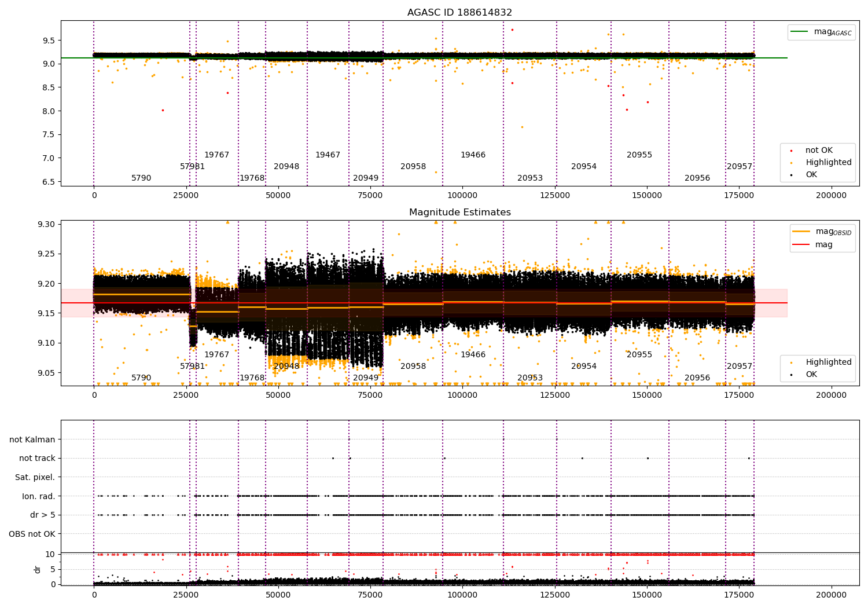868x608 pixels.
Task: Select the 'not track' flag row label
Action: pyautogui.click(x=37, y=459)
